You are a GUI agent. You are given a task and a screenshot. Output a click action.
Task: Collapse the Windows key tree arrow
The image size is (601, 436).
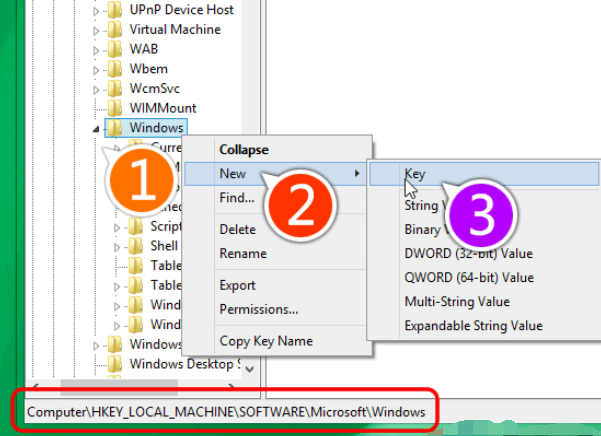pyautogui.click(x=97, y=129)
